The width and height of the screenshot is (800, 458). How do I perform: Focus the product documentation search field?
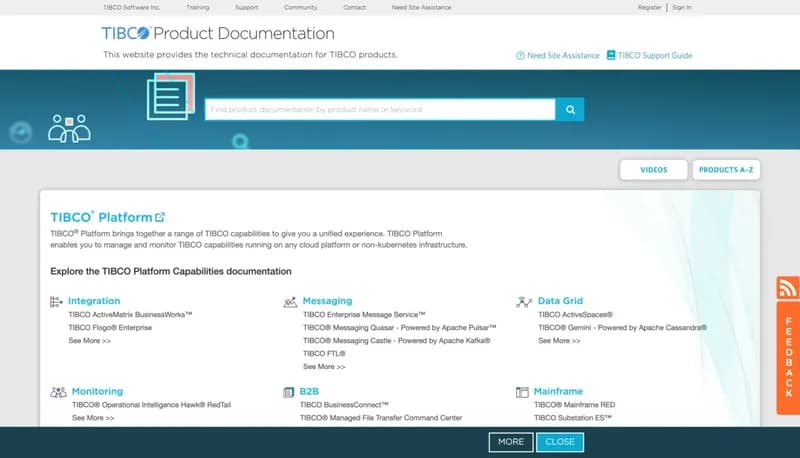[x=380, y=109]
